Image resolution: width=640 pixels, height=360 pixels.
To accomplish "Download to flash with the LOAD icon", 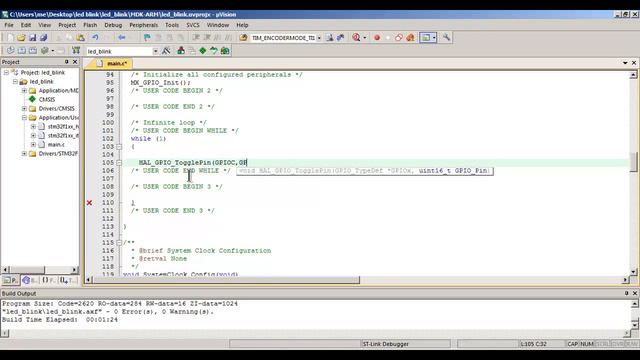I will pos(76,51).
